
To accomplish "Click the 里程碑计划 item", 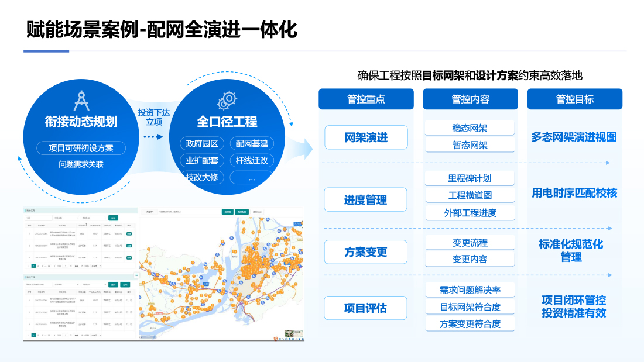I will (470, 178).
